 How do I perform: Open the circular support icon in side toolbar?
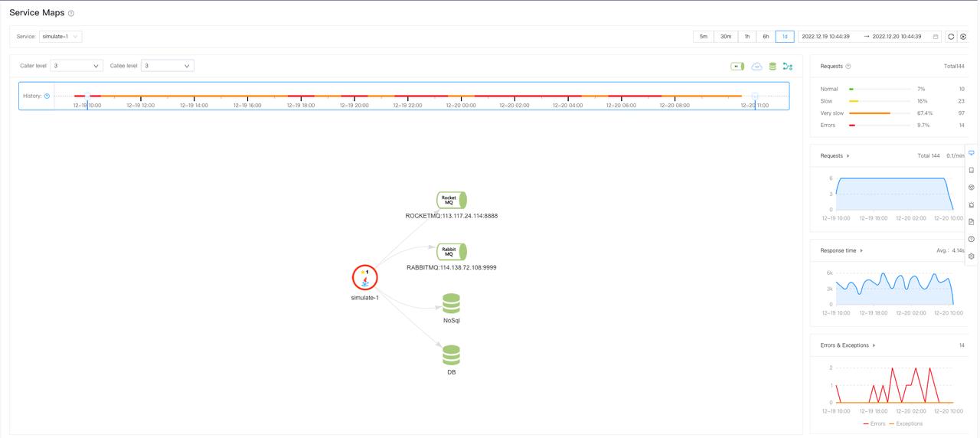tap(972, 187)
